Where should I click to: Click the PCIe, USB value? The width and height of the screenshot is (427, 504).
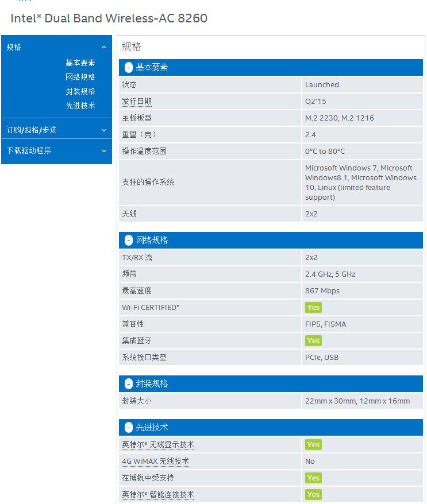pos(322,358)
